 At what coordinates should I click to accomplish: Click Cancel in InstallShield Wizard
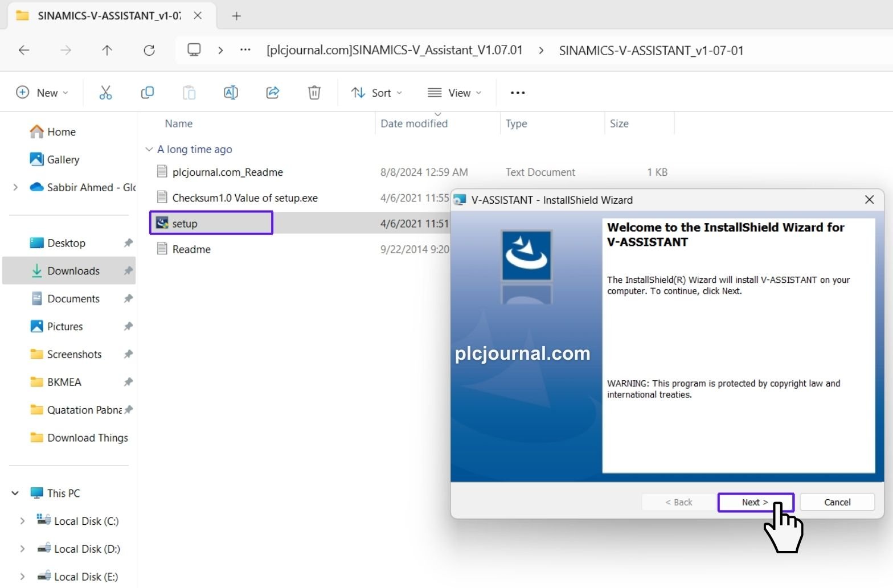pos(837,502)
